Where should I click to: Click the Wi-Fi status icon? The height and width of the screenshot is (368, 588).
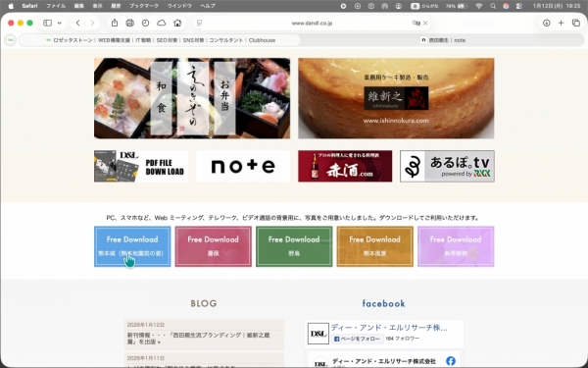[479, 6]
